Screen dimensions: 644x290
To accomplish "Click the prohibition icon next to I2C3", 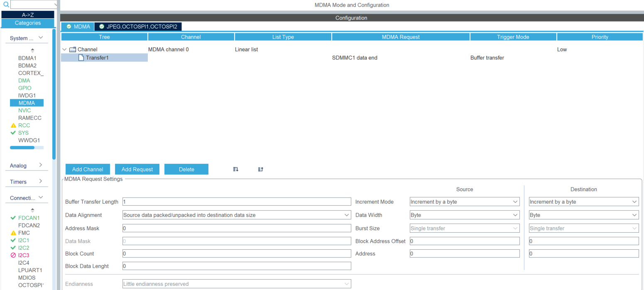I will click(13, 255).
